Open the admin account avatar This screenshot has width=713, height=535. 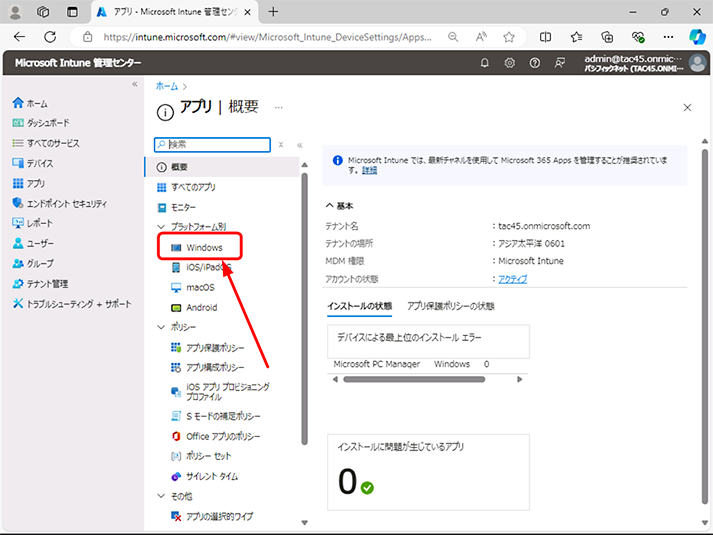point(697,63)
